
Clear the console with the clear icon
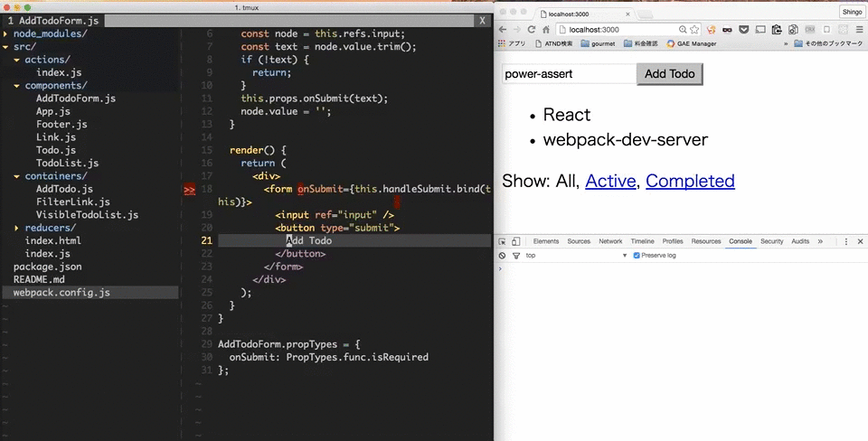[x=502, y=256]
